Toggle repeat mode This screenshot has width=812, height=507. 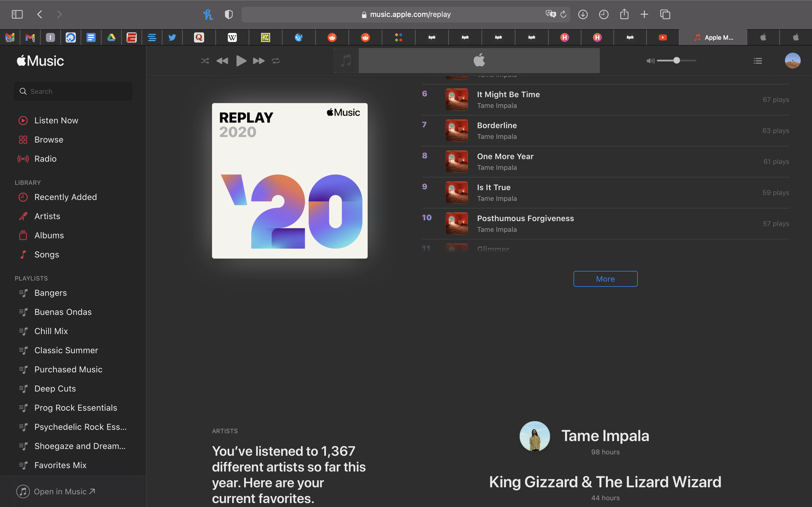[276, 61]
